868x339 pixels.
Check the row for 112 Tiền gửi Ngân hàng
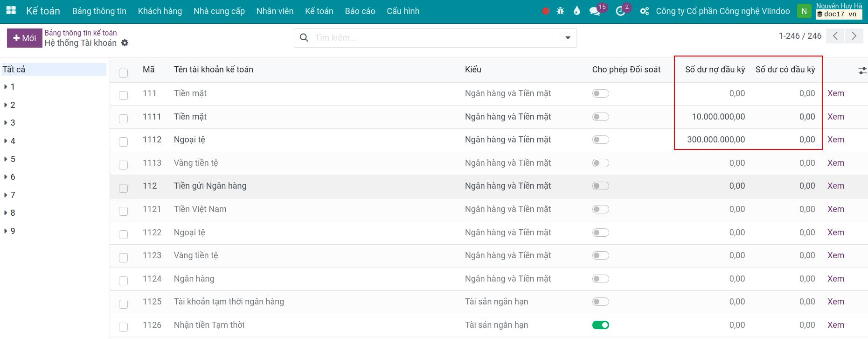[x=123, y=188]
